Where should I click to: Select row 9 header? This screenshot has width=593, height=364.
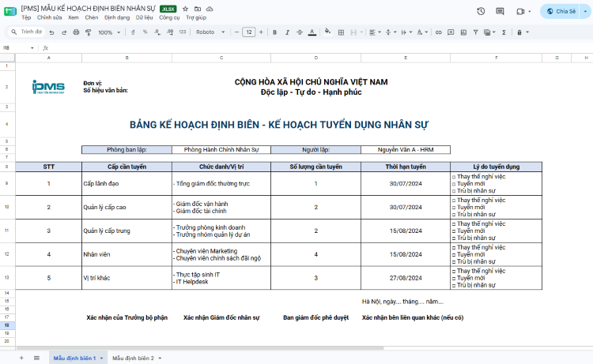coord(7,183)
